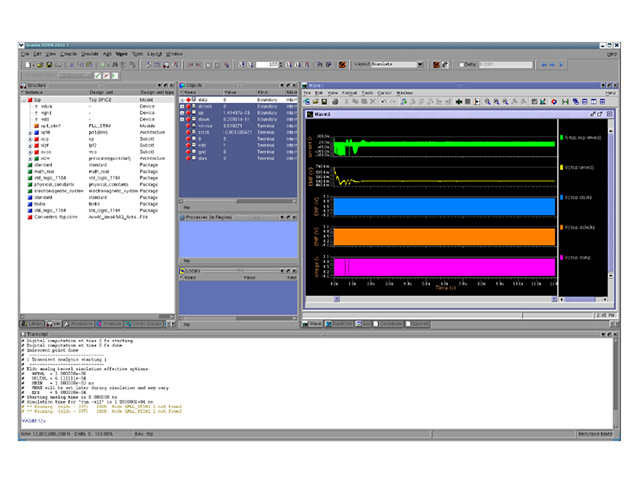The width and height of the screenshot is (640, 480).
Task: Click the green V(top:xcp:vinus) signal color swatch
Action: tap(559, 136)
